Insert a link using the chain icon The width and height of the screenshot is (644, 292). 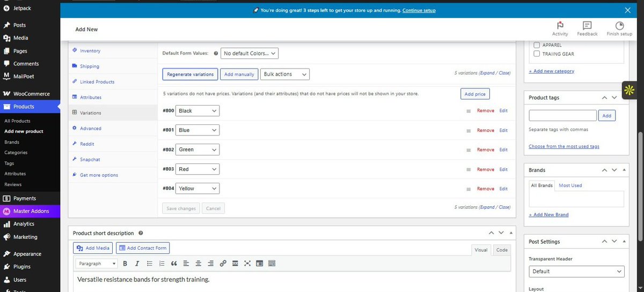(223, 264)
